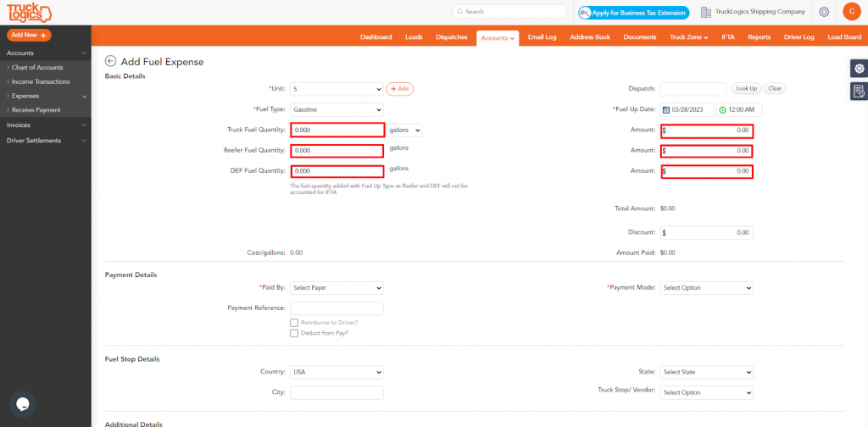
Task: Open the Address Book tab
Action: (590, 37)
